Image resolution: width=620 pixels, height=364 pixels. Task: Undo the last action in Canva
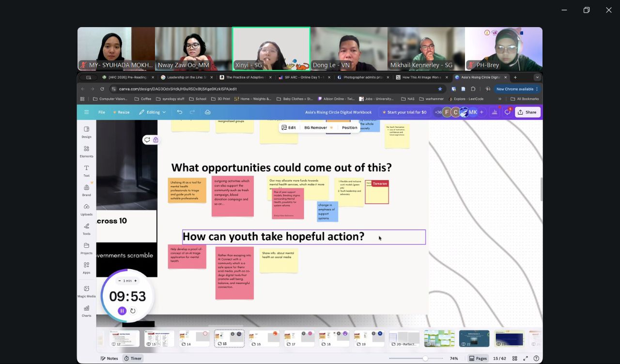tap(180, 112)
